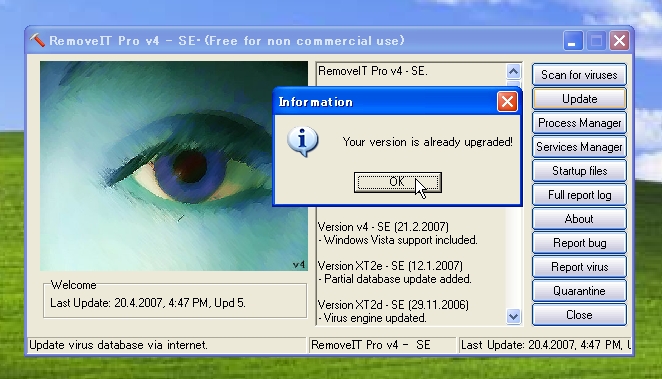This screenshot has height=379, width=662.
Task: Click 'RemoveIT Pro v4 - SE.' heading in changelog
Action: coord(373,71)
